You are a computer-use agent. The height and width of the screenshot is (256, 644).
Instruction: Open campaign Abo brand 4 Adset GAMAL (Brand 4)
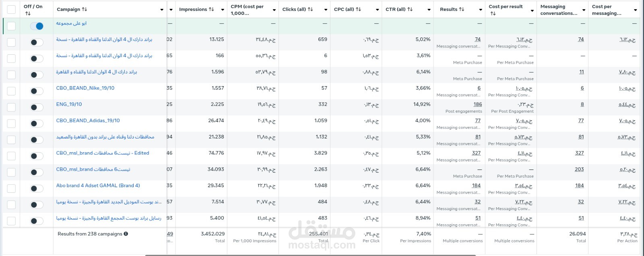pos(98,186)
